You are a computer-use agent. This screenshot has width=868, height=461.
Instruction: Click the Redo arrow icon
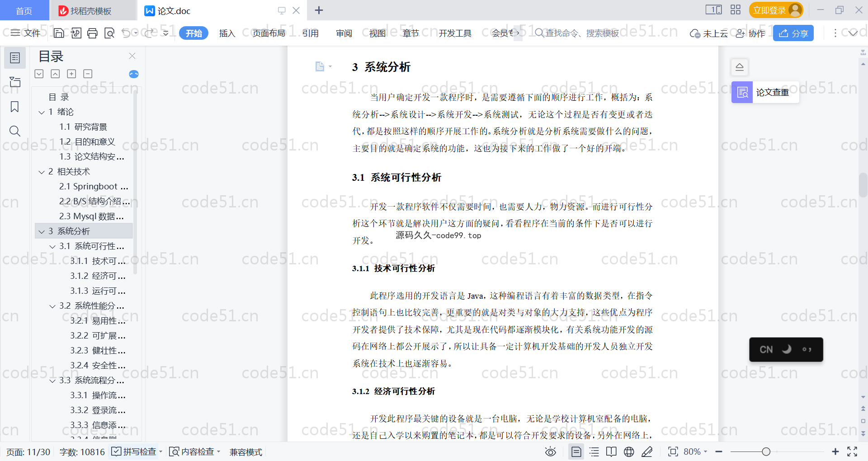(149, 33)
